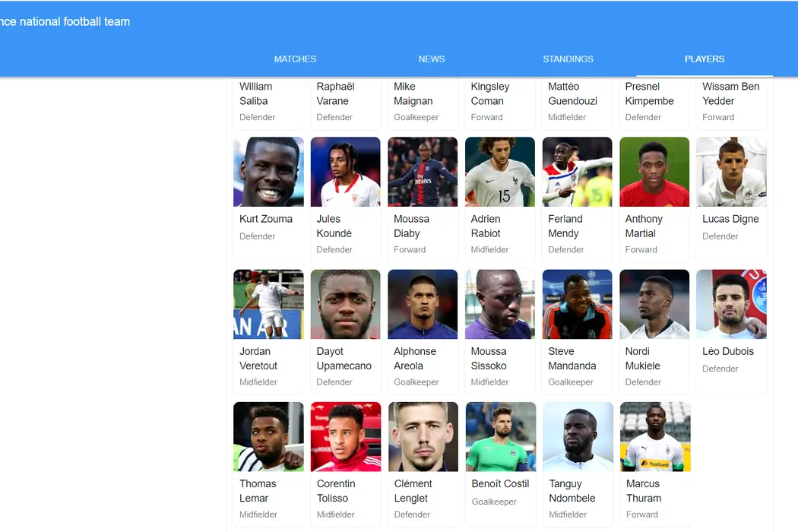This screenshot has height=532, width=798.
Task: Open Kurt Zouma's player photo
Action: (268, 172)
